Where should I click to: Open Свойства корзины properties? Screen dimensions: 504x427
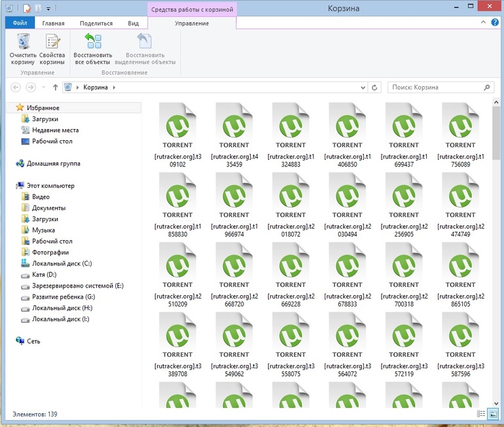[52, 49]
